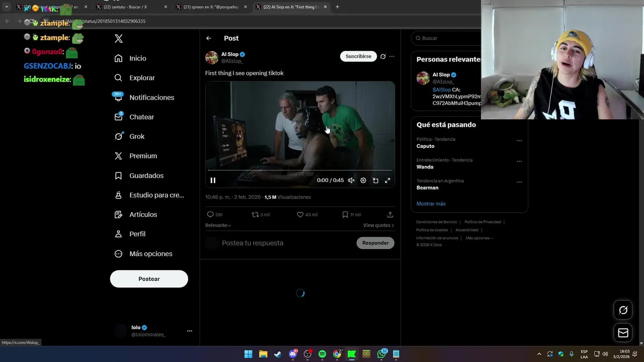Go to Perfil page
This screenshot has width=644, height=362.
point(130,234)
